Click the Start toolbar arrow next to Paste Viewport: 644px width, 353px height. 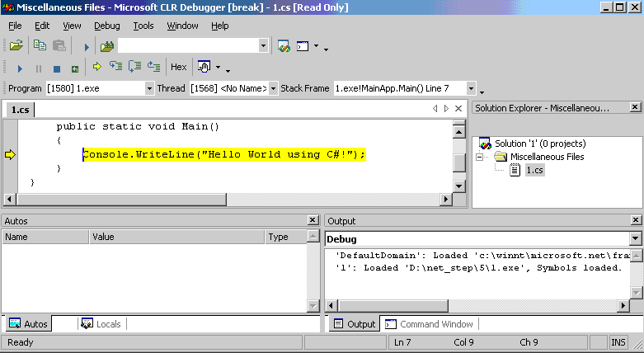click(87, 47)
